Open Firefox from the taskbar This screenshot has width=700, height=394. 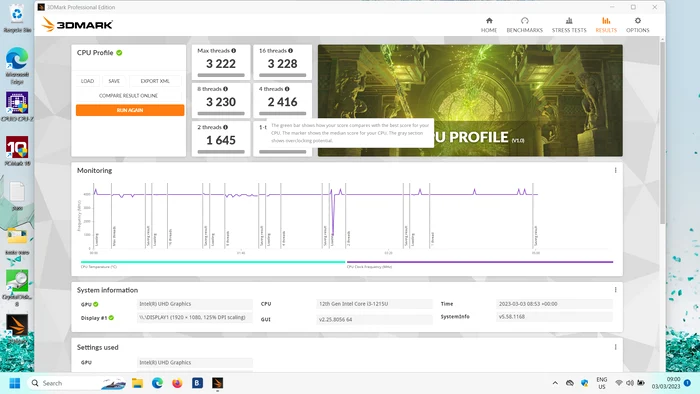pyautogui.click(x=177, y=383)
